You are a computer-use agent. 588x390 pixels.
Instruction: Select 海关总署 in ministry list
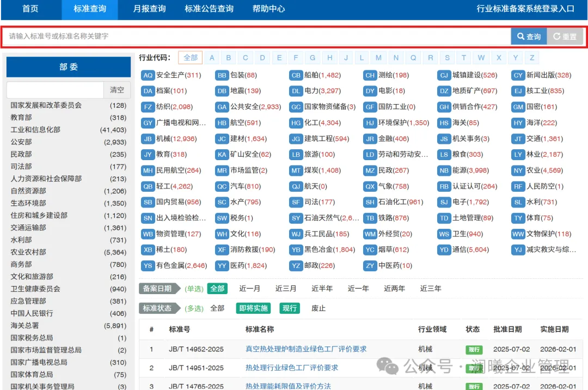click(x=69, y=326)
